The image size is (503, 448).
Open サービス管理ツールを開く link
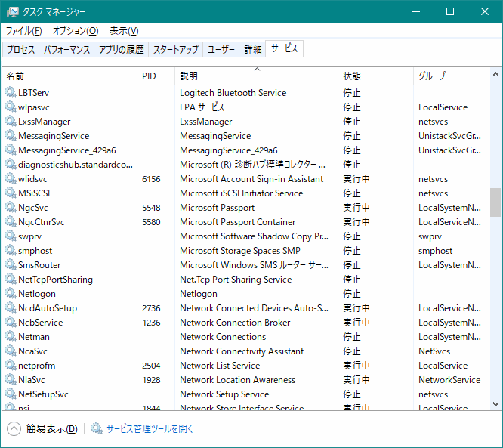pos(150,429)
